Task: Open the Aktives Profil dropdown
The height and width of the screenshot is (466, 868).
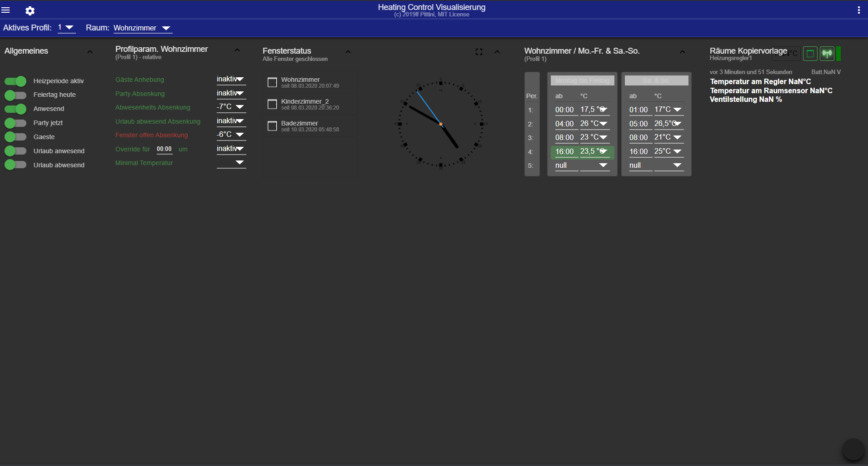Action: point(66,28)
